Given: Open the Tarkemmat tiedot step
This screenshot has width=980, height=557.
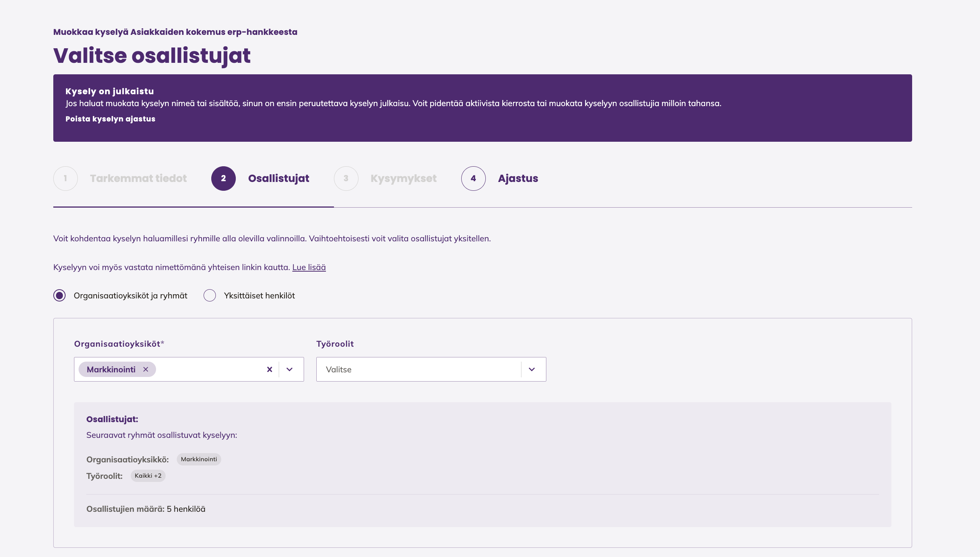Looking at the screenshot, I should click(138, 179).
